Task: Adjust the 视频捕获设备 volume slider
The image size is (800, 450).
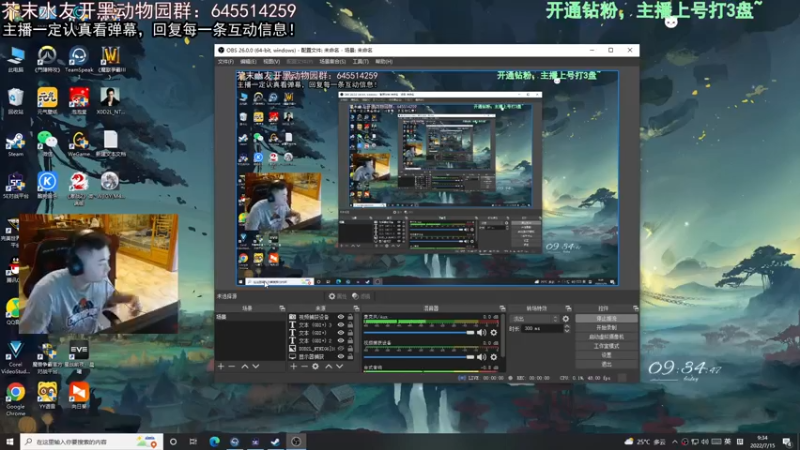Action: tap(419, 357)
